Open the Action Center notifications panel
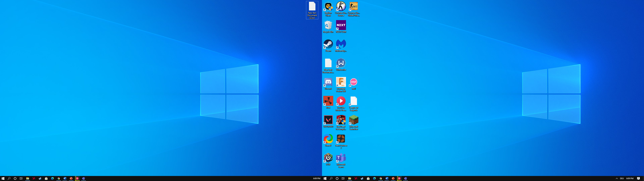 coord(638,178)
